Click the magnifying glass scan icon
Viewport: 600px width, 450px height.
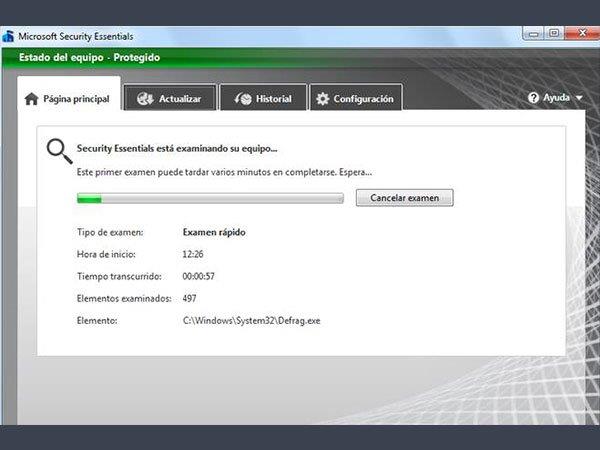[59, 151]
